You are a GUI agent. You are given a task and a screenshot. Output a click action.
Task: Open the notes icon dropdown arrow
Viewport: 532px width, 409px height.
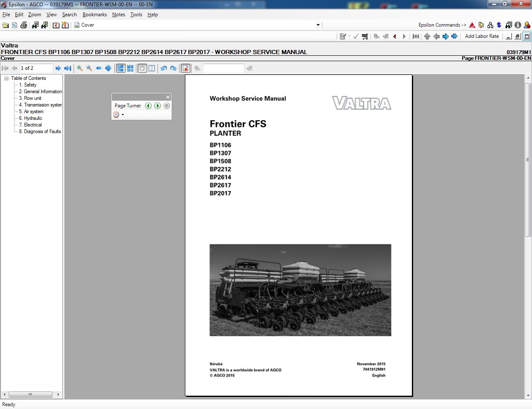[349, 36]
